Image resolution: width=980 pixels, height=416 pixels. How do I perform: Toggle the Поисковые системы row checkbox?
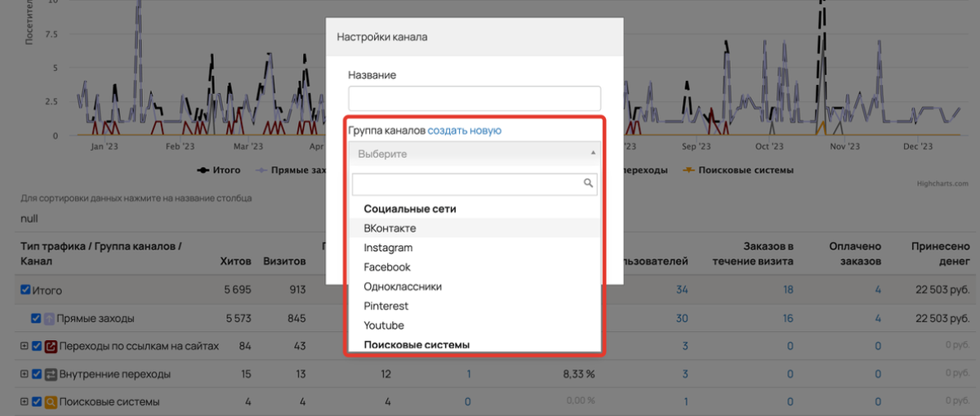[x=36, y=402]
